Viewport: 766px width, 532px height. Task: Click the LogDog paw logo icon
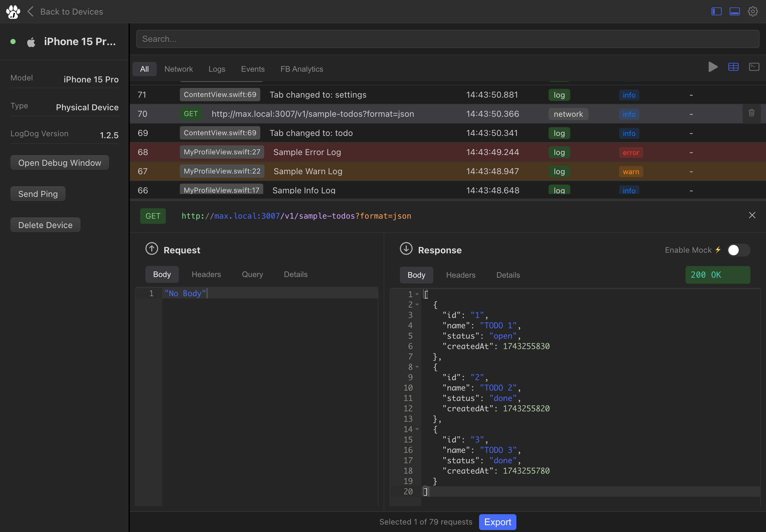(13, 12)
